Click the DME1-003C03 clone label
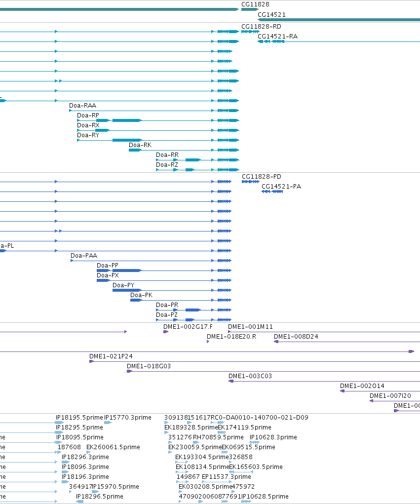 click(x=250, y=376)
